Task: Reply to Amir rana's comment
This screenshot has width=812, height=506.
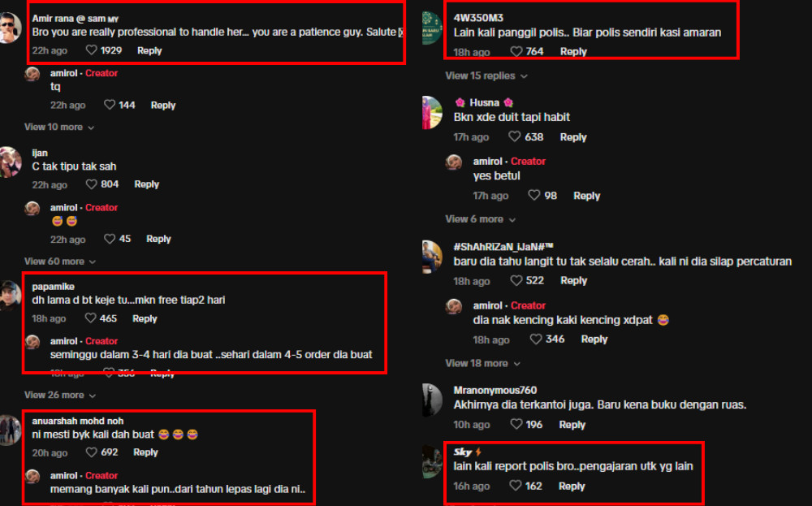Action: point(149,50)
